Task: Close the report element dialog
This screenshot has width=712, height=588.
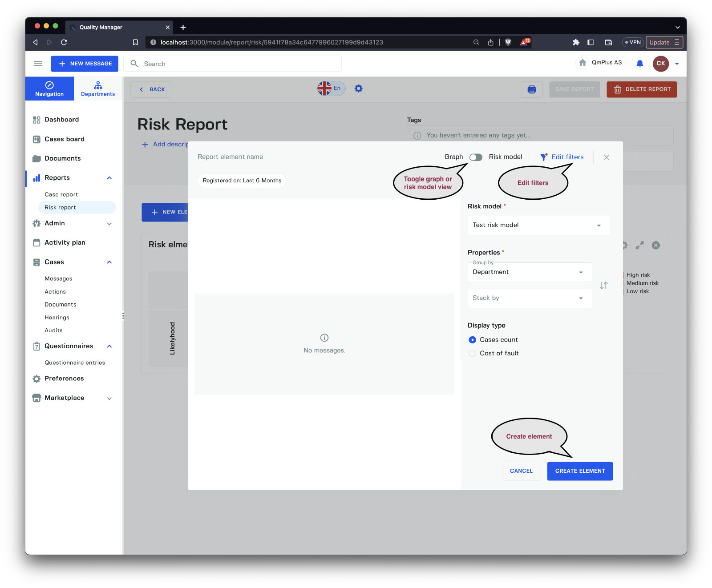Action: [606, 157]
